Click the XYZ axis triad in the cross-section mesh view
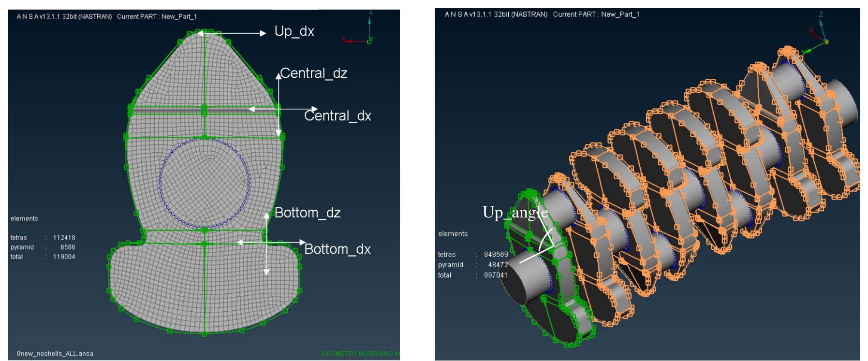The image size is (868, 361). tap(358, 27)
